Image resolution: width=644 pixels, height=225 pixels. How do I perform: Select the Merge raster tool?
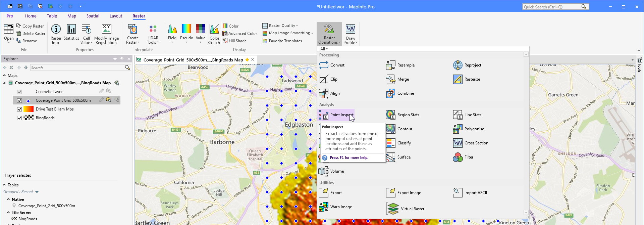(x=397, y=79)
